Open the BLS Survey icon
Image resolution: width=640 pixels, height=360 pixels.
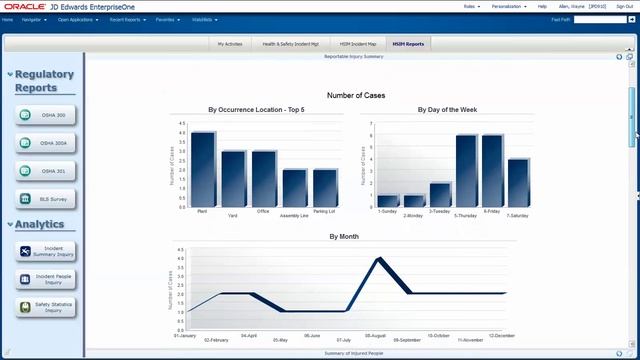(25, 199)
